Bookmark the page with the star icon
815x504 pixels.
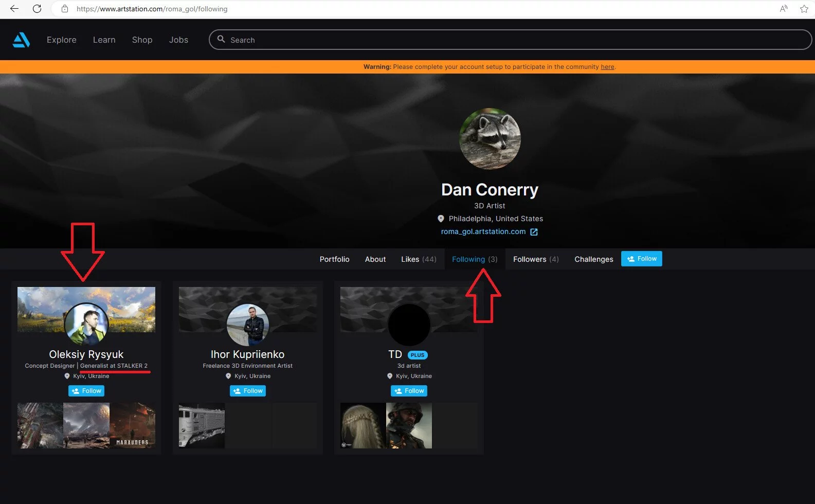pos(804,9)
